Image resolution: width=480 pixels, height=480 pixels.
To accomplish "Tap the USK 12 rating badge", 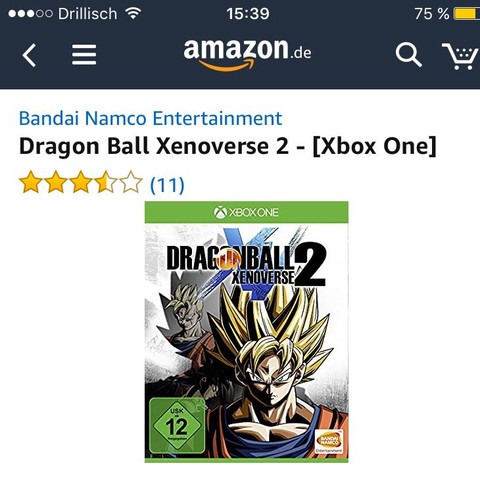I will (x=177, y=426).
